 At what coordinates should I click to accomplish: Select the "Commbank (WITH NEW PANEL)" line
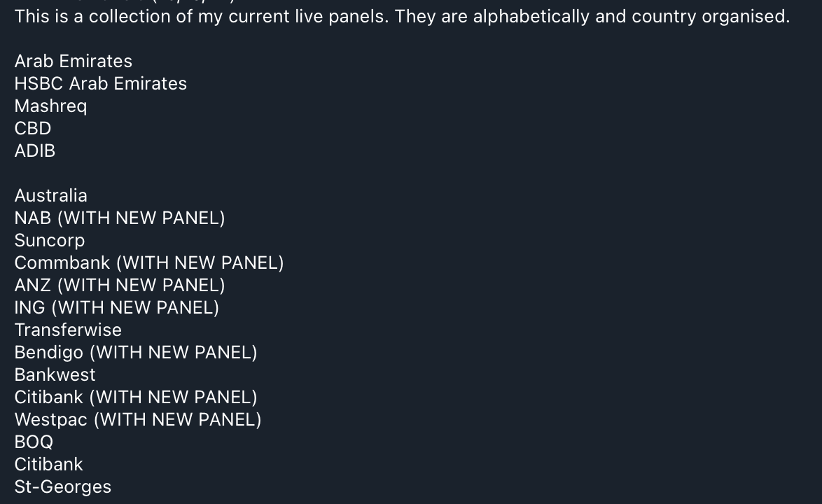[149, 262]
